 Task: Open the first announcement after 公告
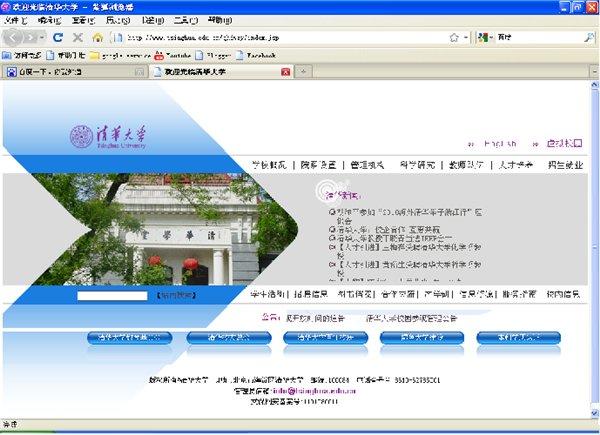315,318
